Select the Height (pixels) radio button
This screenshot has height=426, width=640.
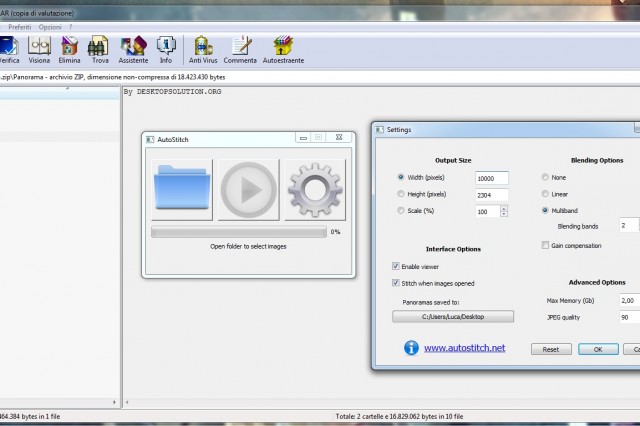click(401, 194)
